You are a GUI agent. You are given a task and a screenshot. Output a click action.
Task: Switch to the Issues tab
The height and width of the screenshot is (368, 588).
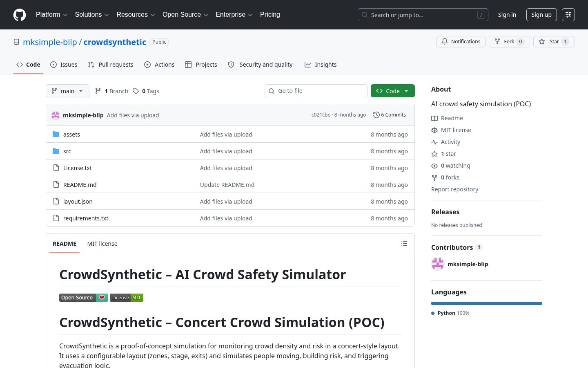pyautogui.click(x=64, y=65)
